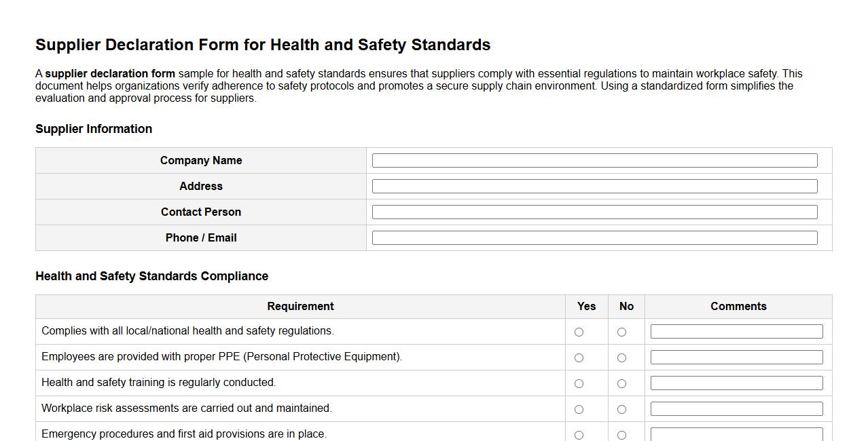The width and height of the screenshot is (868, 441).
Task: Click the Phone / Email input field
Action: tap(594, 237)
